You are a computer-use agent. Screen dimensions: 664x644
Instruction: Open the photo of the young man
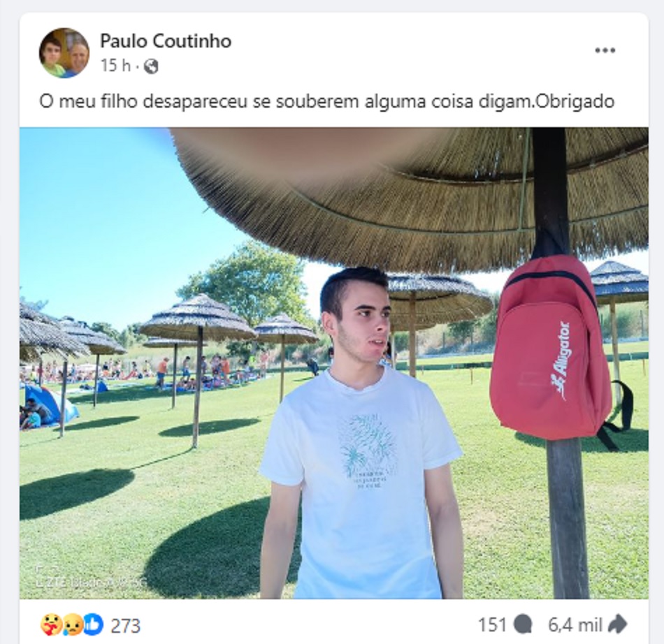click(333, 363)
